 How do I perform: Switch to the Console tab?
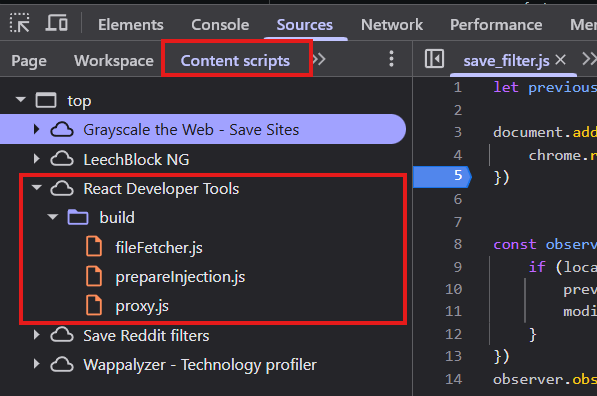tap(220, 25)
